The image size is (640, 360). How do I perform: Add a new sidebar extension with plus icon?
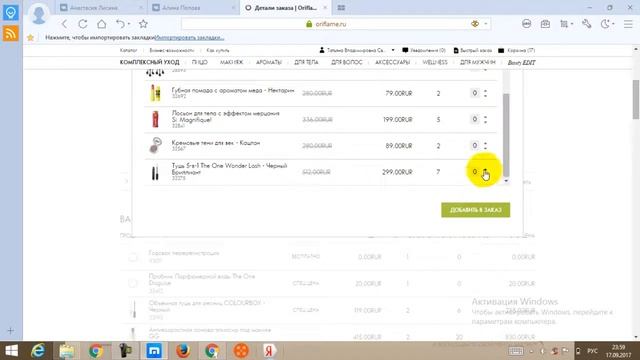click(11, 331)
